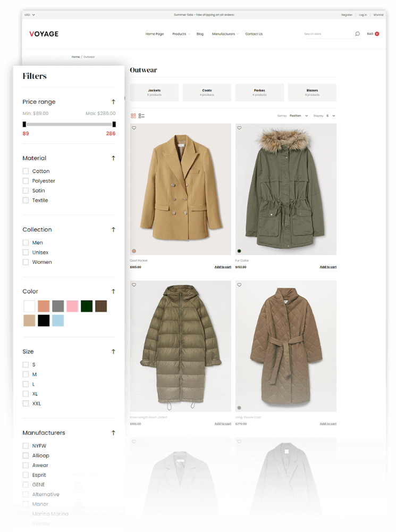
Task: Switch to grid view icon
Action: coord(133,115)
